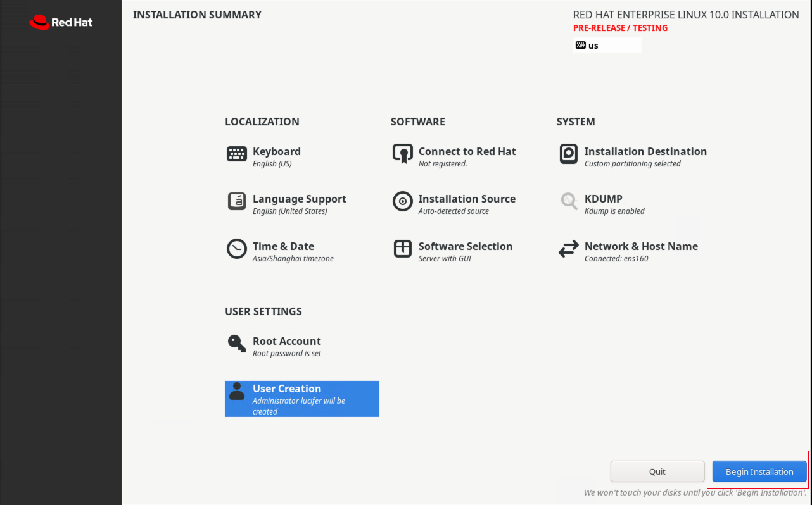Click 'Administrator lucifer will be created' text
Viewport: 812px width, 505px height.
[299, 406]
